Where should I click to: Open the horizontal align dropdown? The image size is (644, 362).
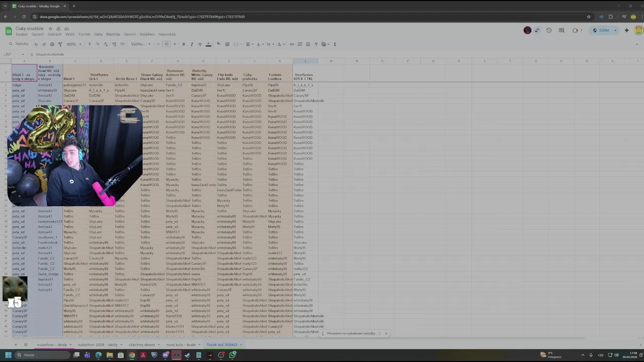(x=250, y=44)
